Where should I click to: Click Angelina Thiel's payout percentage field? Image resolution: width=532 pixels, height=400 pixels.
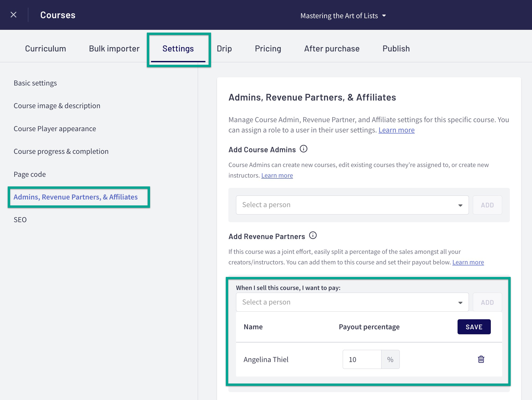click(362, 359)
